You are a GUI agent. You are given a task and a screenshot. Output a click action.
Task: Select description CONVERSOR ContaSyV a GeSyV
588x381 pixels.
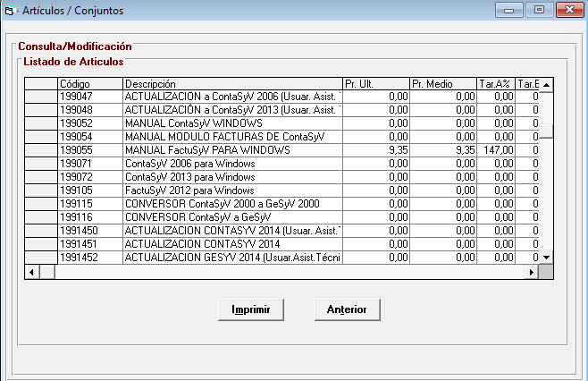click(x=232, y=217)
